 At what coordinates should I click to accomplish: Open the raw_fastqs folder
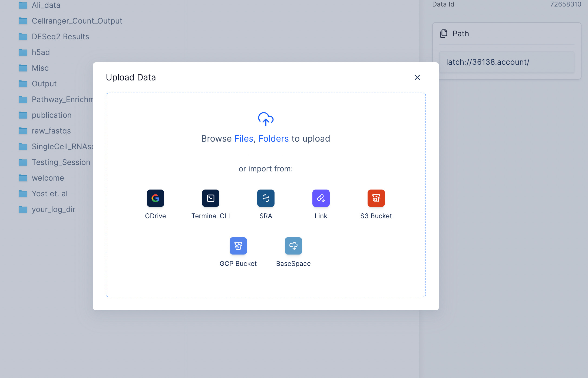click(x=45, y=131)
